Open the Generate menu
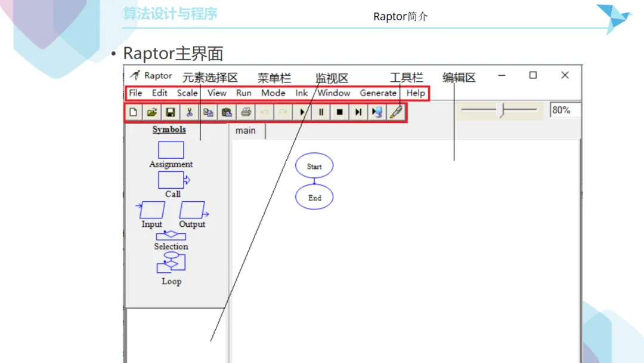This screenshot has height=363, width=644. (378, 93)
